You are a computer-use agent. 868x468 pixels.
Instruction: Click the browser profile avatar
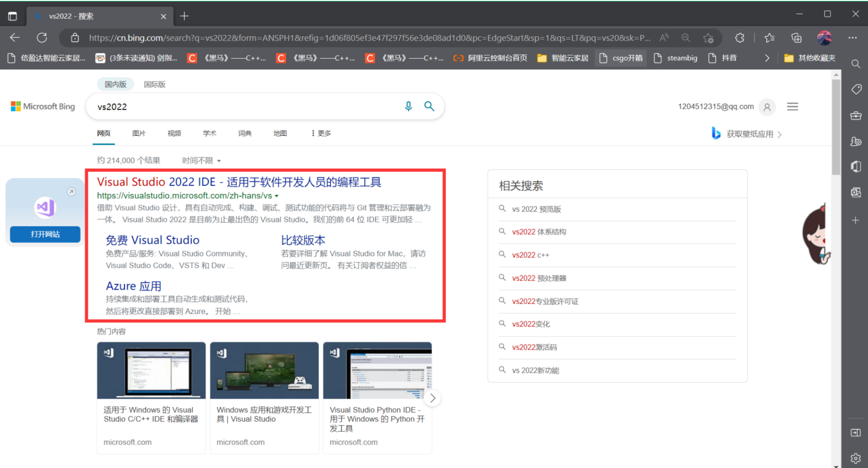(824, 38)
